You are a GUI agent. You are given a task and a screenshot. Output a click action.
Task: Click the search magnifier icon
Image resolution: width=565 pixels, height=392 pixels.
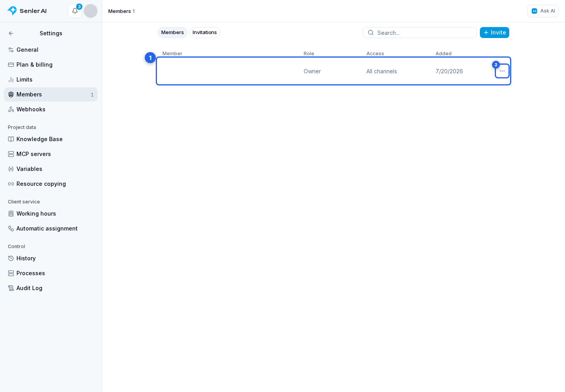click(371, 33)
